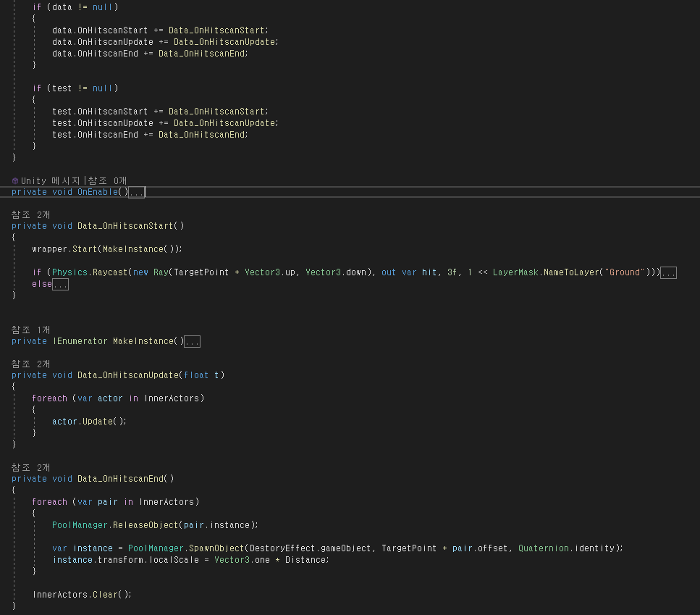Image resolution: width=700 pixels, height=615 pixels.
Task: Click the SpawnObject method call
Action: coord(214,548)
